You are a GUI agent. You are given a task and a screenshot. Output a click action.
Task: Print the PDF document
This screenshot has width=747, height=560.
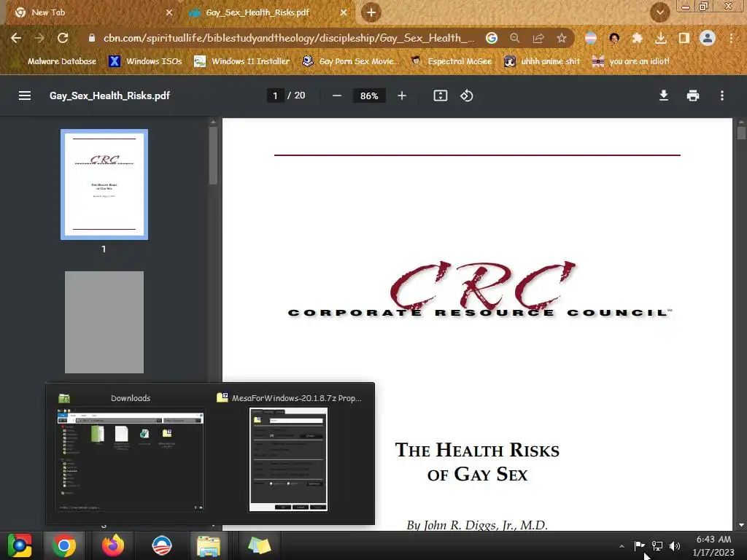click(x=693, y=96)
